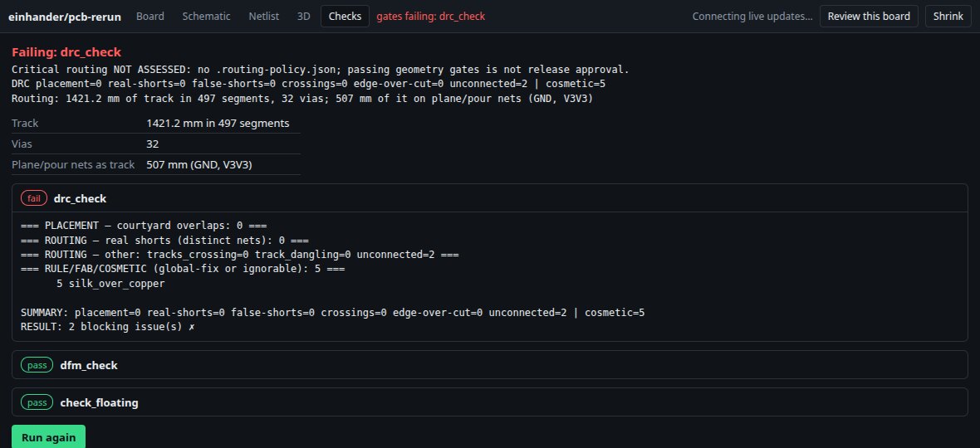Switch to the 3D view tab
Screen dimensions: 980x448
point(304,17)
